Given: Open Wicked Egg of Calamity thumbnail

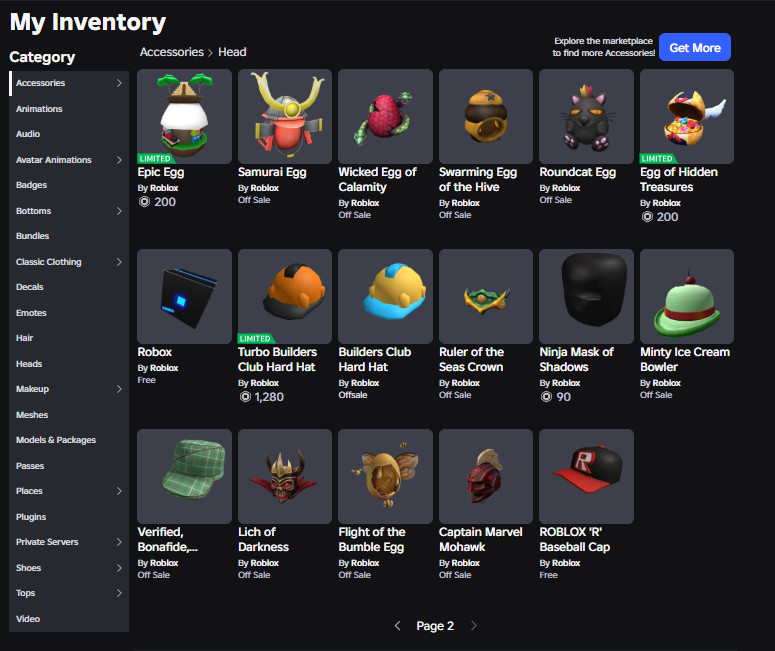Looking at the screenshot, I should [386, 116].
